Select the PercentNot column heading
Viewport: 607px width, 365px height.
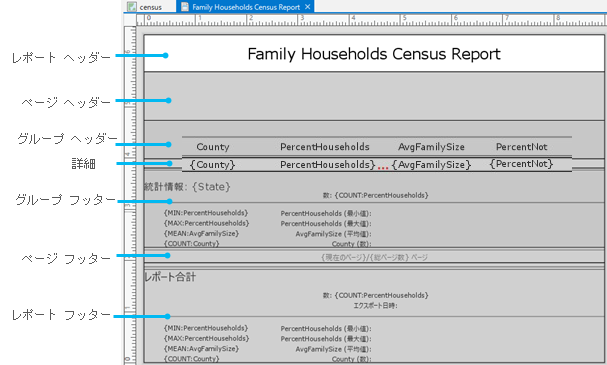[521, 147]
